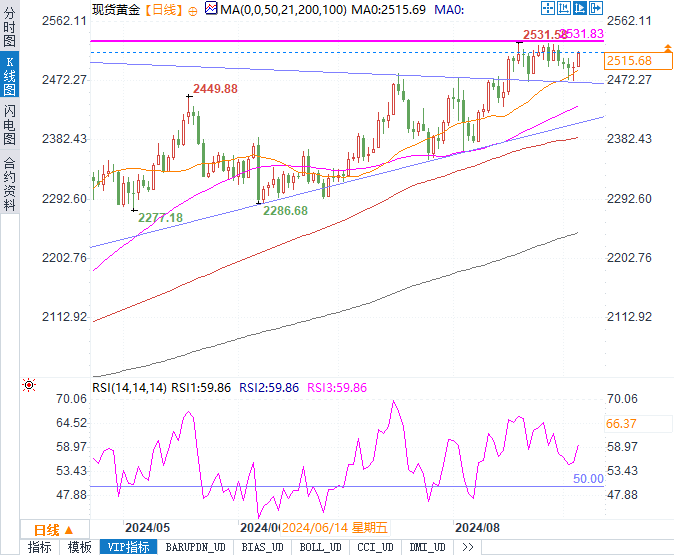Image resolution: width=674 pixels, height=555 pixels.
Task: Click the red sun icon by RSI
Action: [29, 385]
